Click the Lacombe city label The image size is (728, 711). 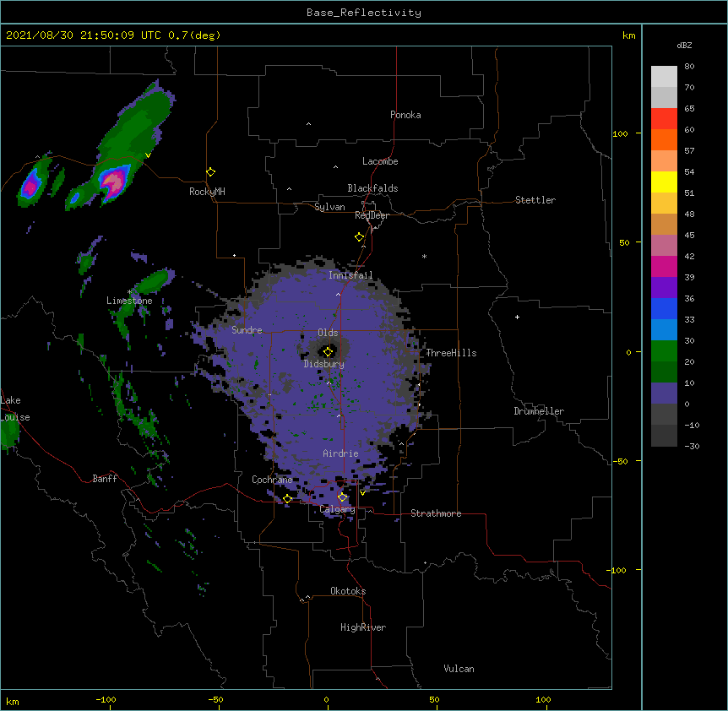[380, 161]
